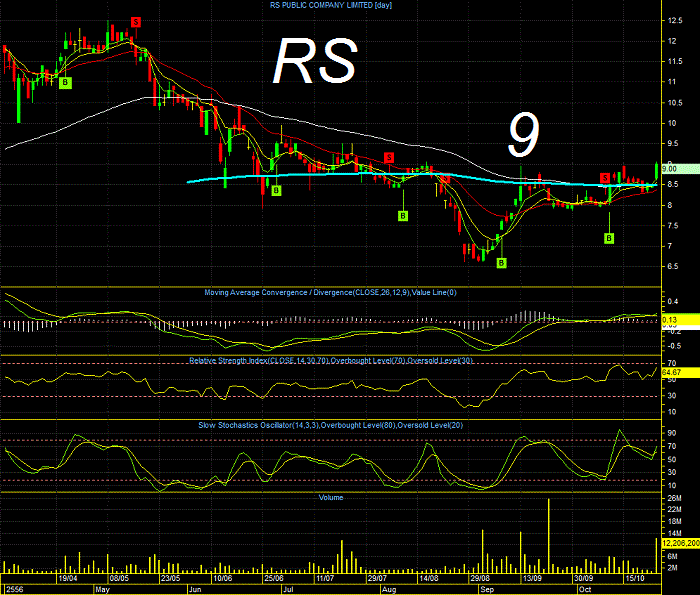Image resolution: width=700 pixels, height=595 pixels.
Task: Click the 6.5 price axis label
Action: pos(675,266)
